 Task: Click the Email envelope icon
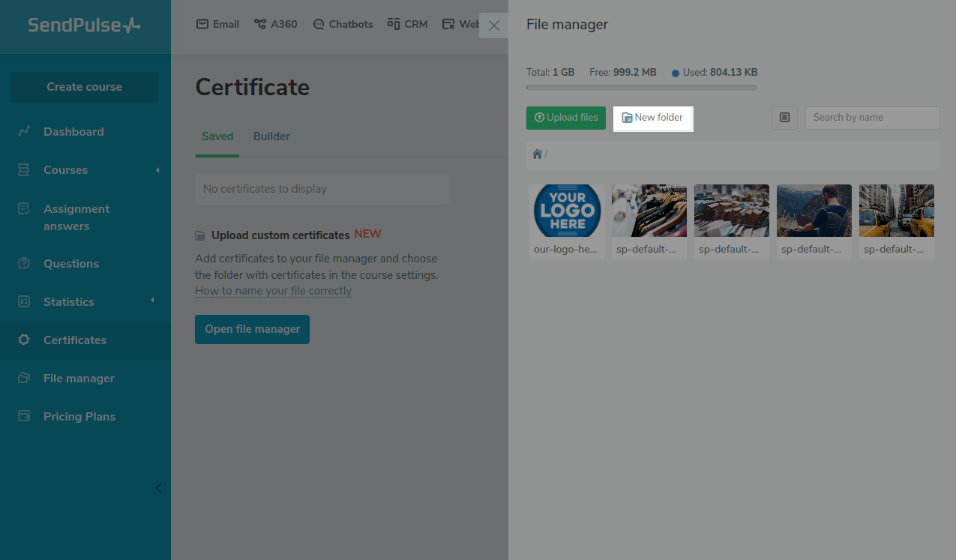pos(202,24)
